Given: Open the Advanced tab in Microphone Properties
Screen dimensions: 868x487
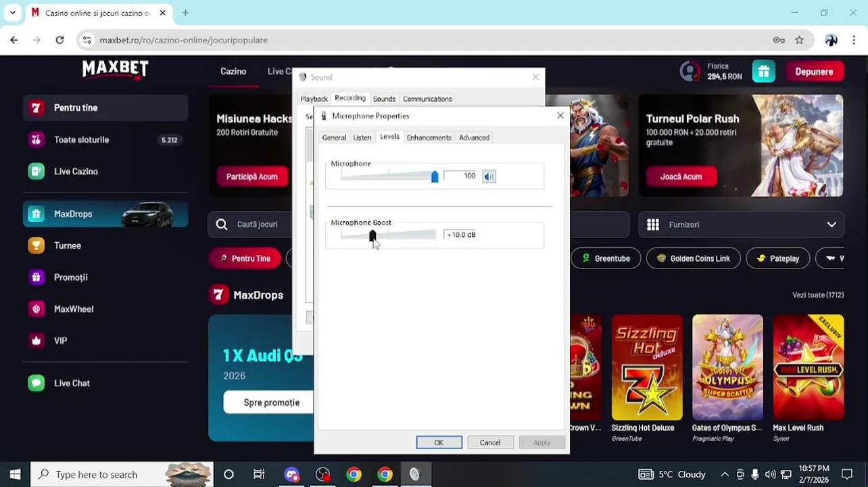Looking at the screenshot, I should (474, 137).
